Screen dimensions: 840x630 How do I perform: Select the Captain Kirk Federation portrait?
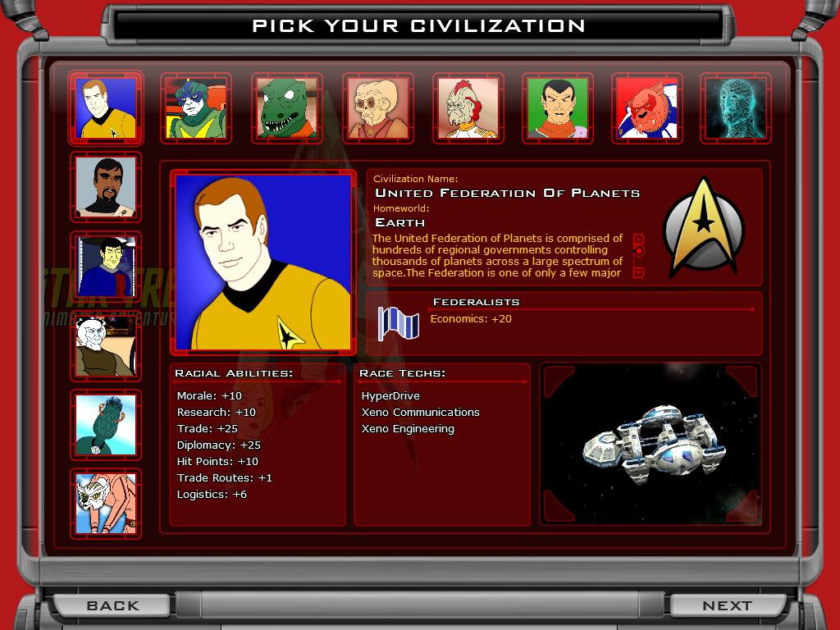click(106, 108)
